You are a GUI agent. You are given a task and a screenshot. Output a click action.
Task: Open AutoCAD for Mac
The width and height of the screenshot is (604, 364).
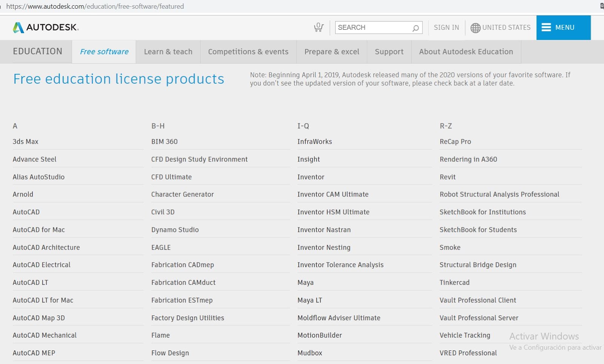click(x=39, y=230)
